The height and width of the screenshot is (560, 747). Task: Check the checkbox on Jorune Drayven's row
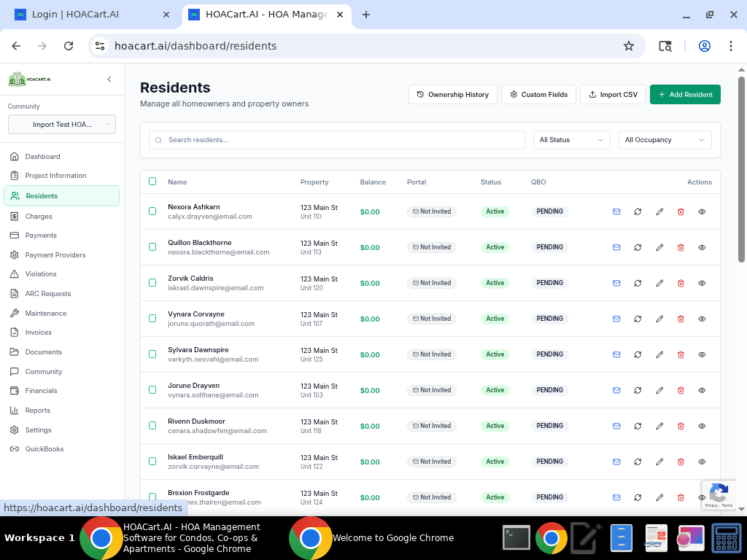tap(152, 390)
